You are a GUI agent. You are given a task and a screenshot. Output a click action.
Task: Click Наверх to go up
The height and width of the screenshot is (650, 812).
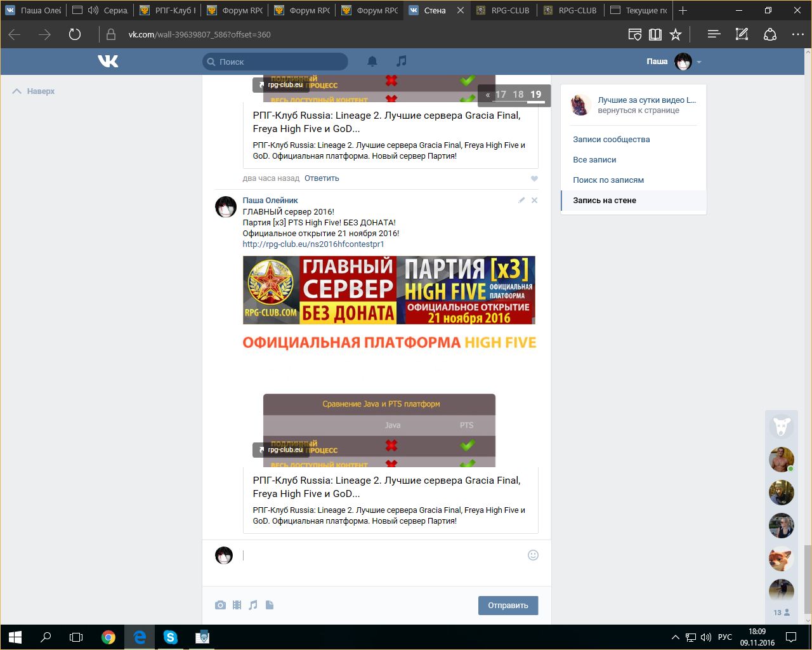point(34,91)
